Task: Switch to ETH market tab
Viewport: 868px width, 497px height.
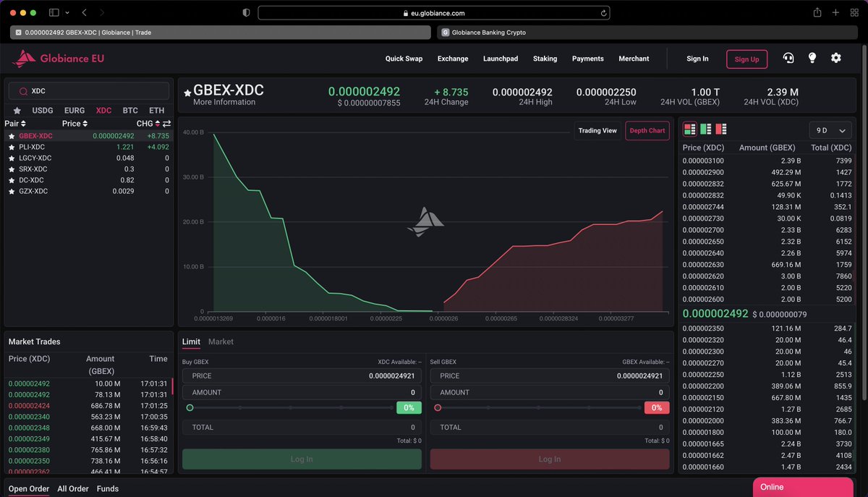Action: point(157,111)
